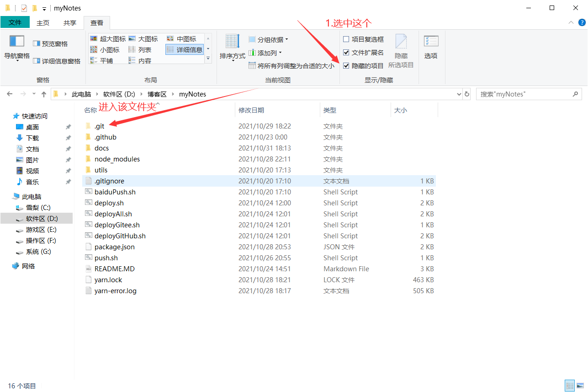Open Group by (分组依据) dropdown

[x=269, y=40]
